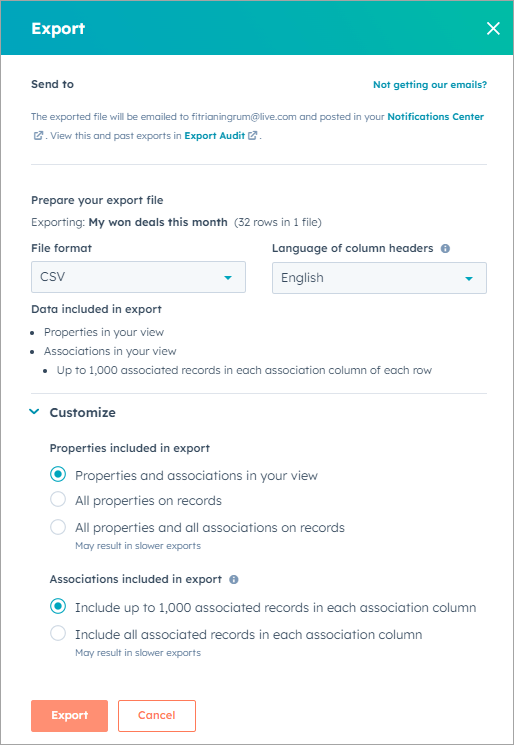Click the language dropdown caret arrow
This screenshot has width=514, height=745.
point(469,278)
